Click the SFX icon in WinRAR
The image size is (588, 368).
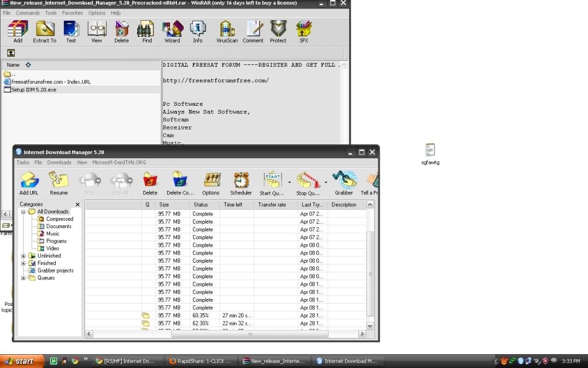pos(304,32)
